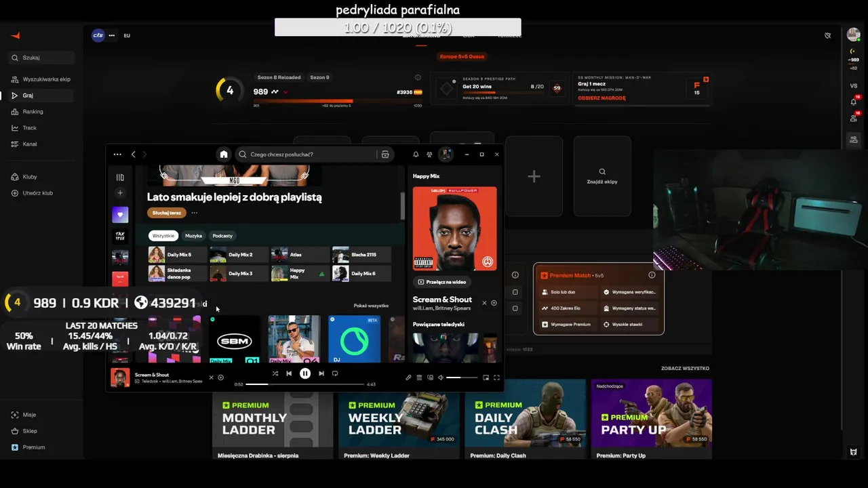The height and width of the screenshot is (488, 868).
Task: Seek along Spotify track progress bar
Action: tap(305, 384)
